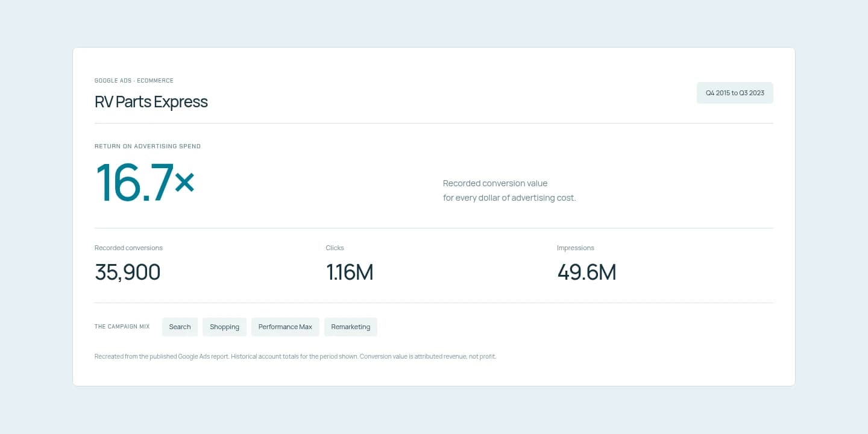This screenshot has height=434, width=868.
Task: Click the 49.6M impressions value
Action: (x=587, y=272)
